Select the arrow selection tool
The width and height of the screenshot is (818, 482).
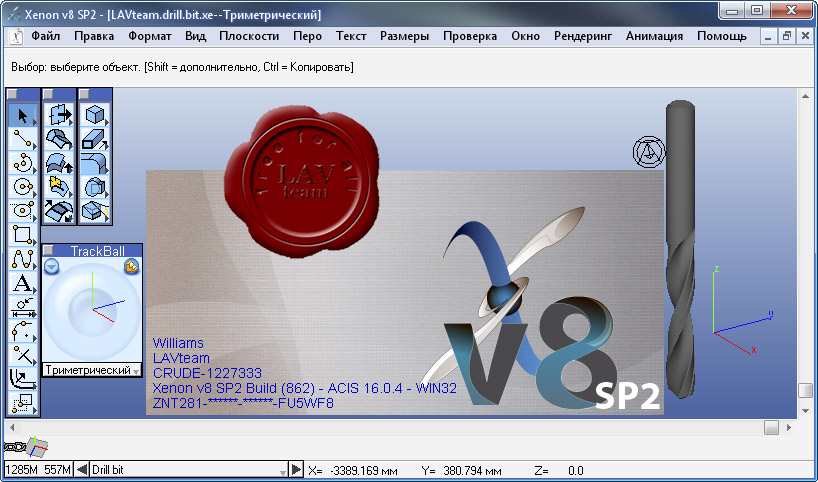pos(23,115)
